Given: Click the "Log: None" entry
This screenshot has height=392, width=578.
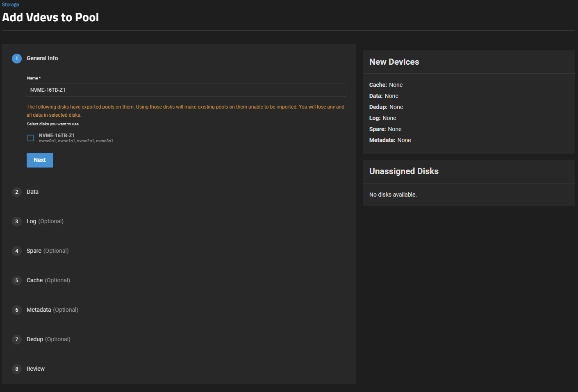Looking at the screenshot, I should coord(383,118).
